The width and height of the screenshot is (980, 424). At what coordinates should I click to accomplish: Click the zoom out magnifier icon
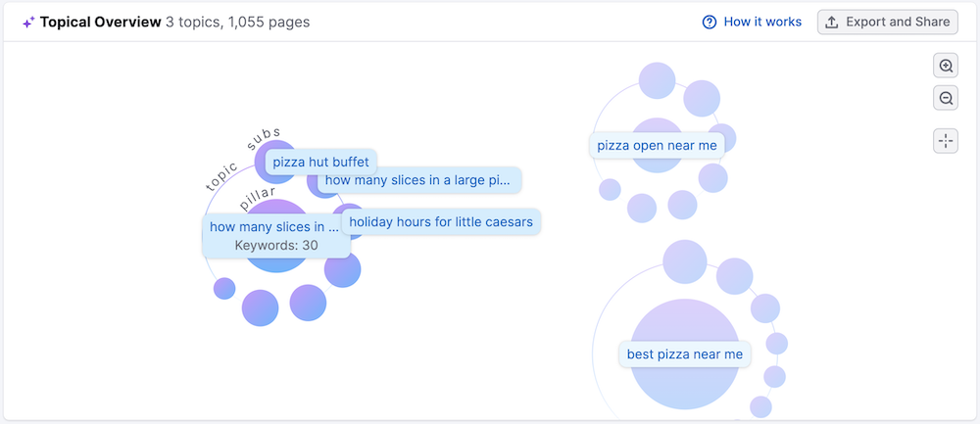click(x=946, y=98)
